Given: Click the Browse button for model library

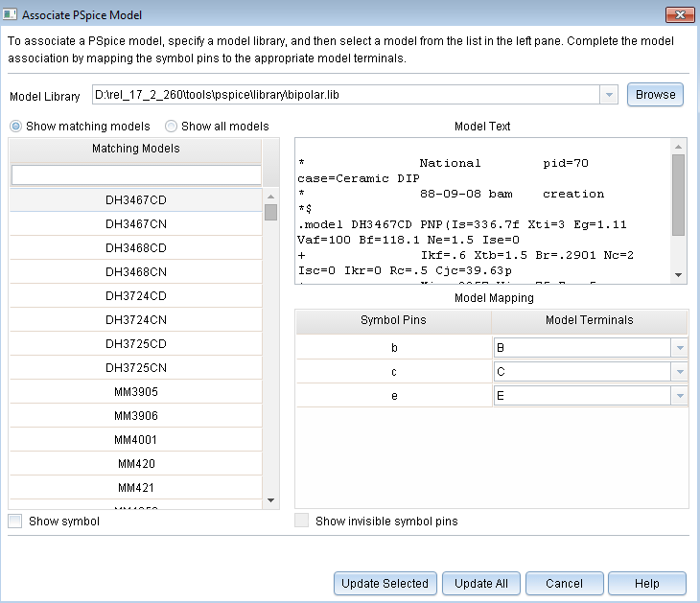Looking at the screenshot, I should [x=655, y=95].
